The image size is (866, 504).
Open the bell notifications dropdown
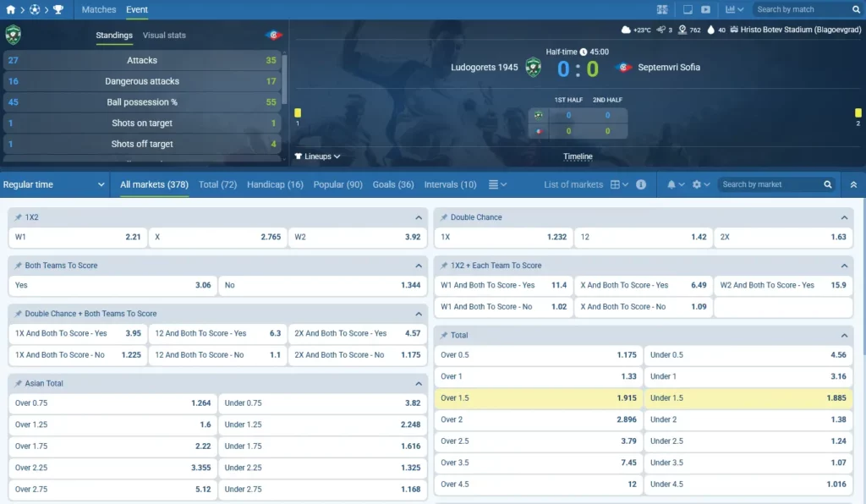tap(676, 184)
